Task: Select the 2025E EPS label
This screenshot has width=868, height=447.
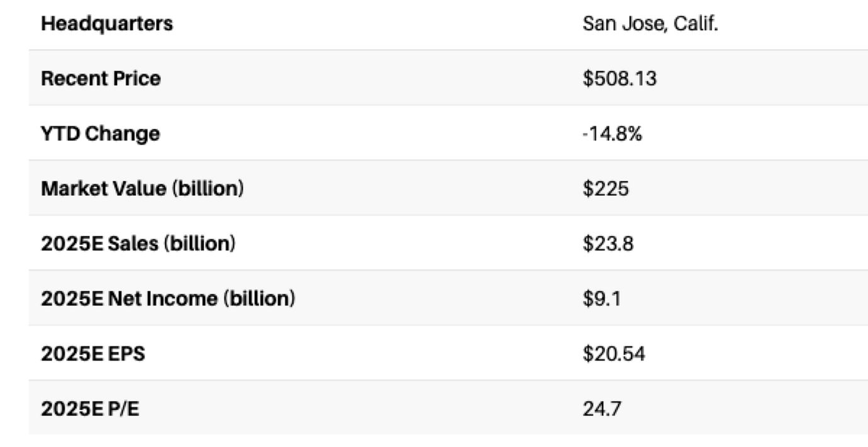Action: [x=92, y=354]
